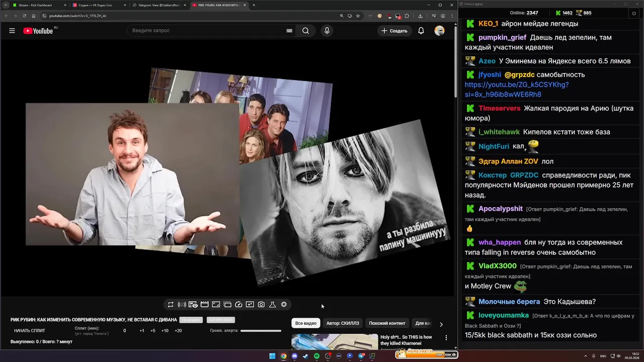Click the rectangle frame icon in player toolbar
The height and width of the screenshot is (362, 644).
pyautogui.click(x=216, y=305)
